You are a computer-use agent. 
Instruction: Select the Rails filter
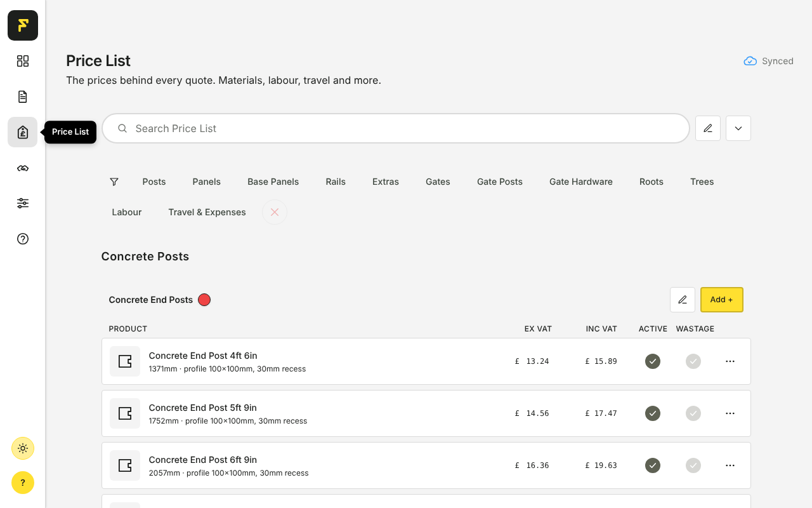[336, 182]
